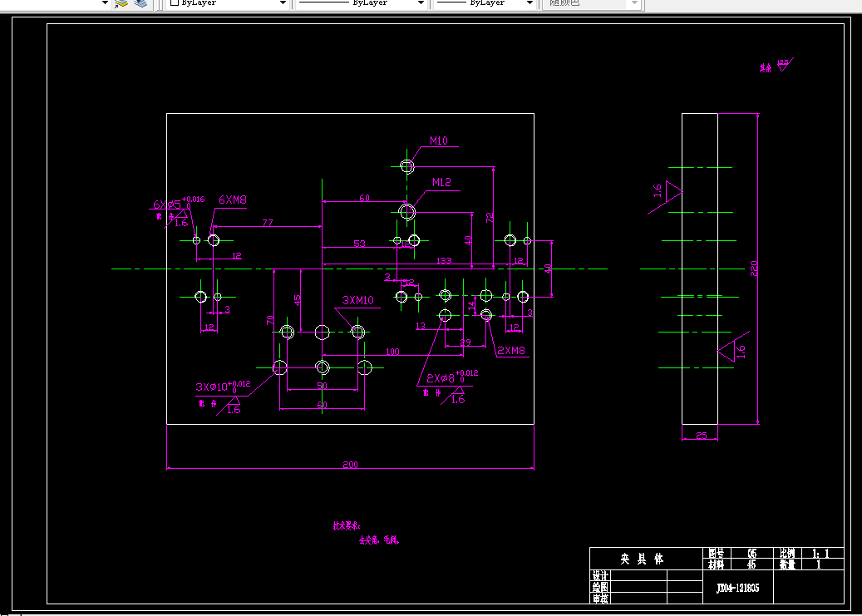862x616 pixels.
Task: Select the 审核 title block cell
Action: 600,599
